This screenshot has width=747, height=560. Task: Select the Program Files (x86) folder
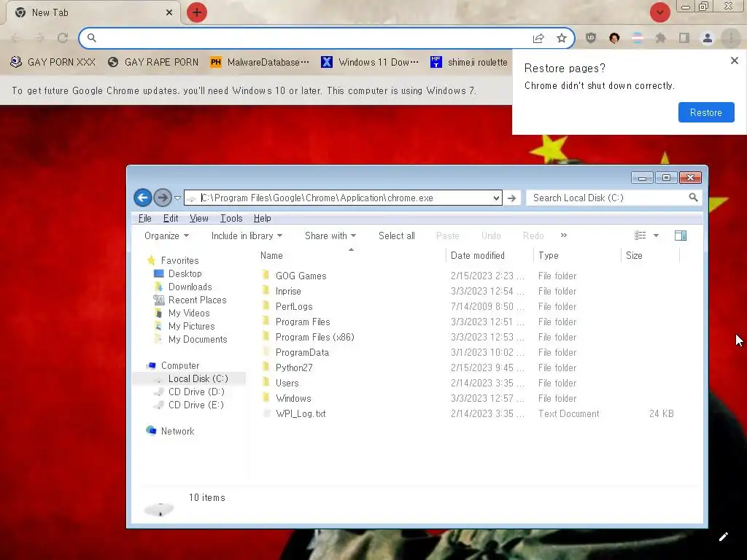click(x=315, y=337)
